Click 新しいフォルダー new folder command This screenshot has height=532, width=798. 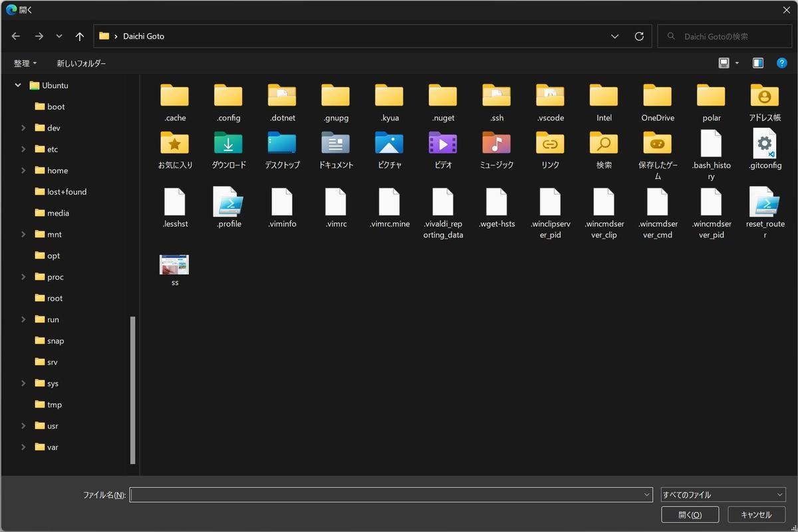(81, 63)
